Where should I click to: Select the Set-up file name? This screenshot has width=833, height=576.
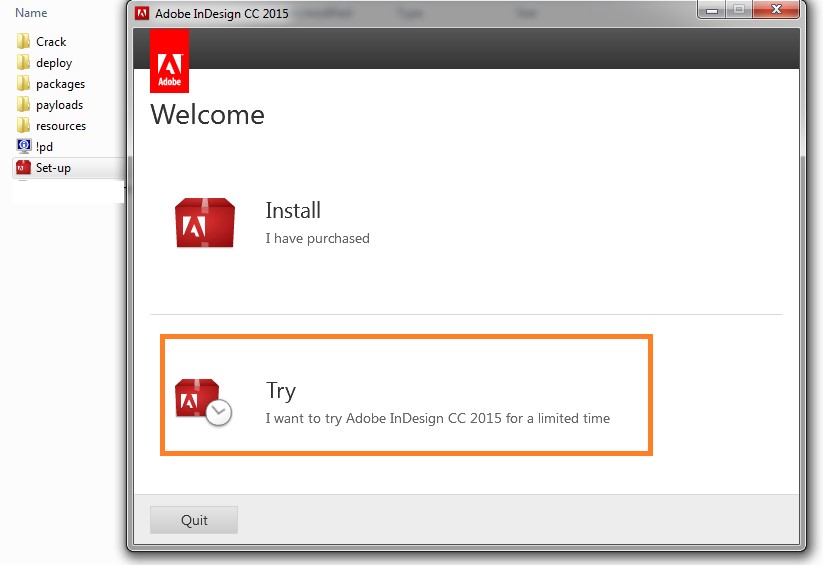coord(53,168)
